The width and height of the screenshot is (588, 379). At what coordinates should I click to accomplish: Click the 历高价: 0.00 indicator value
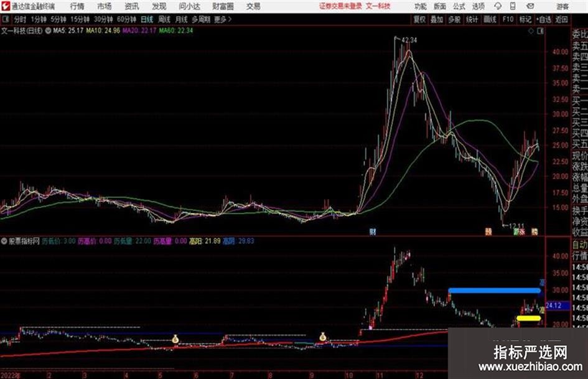pos(95,241)
